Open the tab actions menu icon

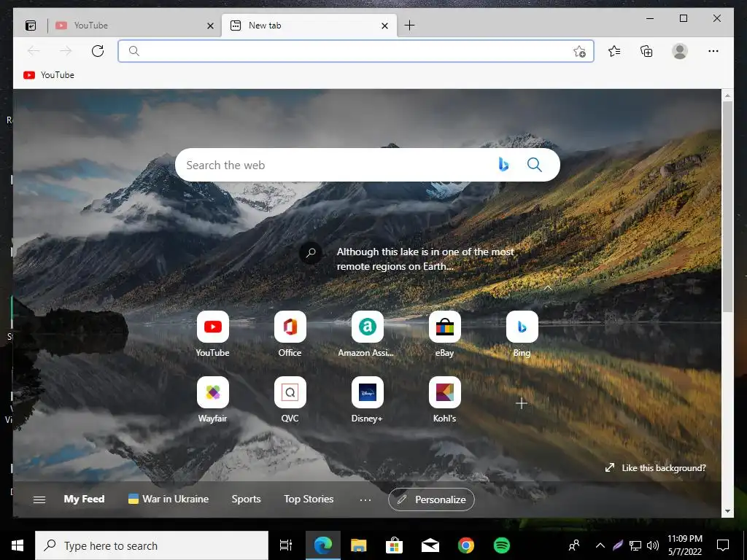(31, 26)
